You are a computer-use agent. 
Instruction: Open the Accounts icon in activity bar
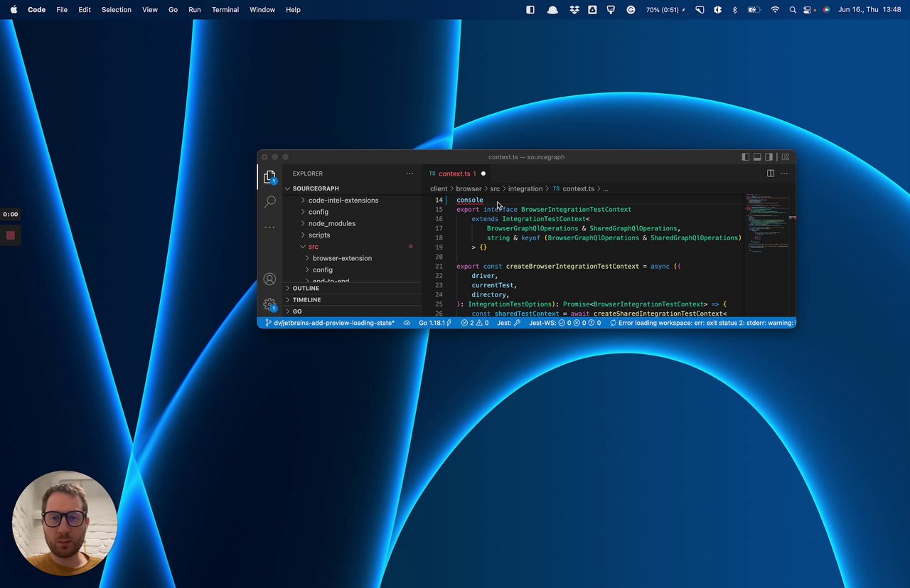point(269,279)
